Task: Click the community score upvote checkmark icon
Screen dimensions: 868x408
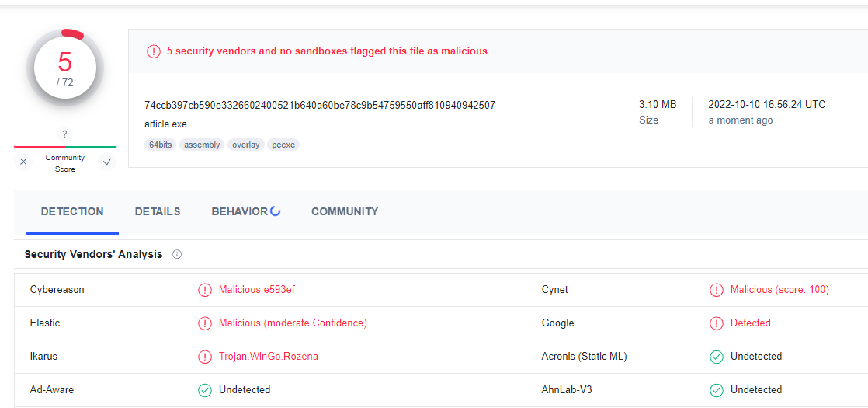Action: pyautogui.click(x=107, y=162)
